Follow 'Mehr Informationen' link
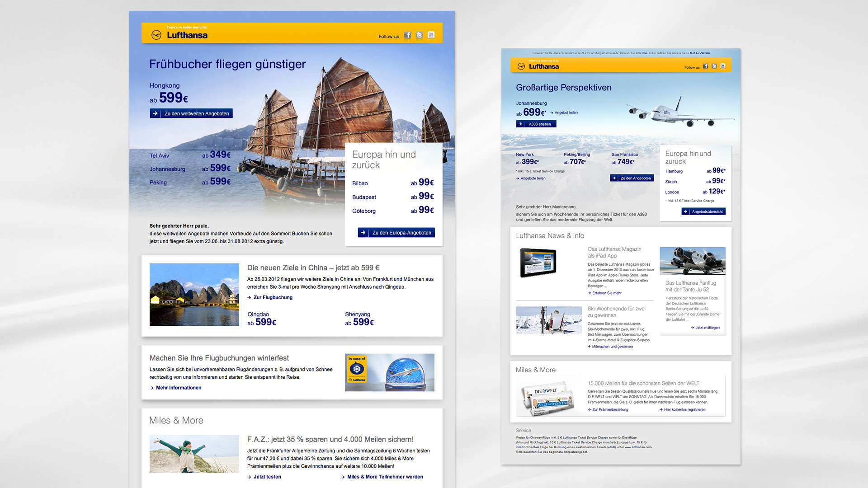 tap(175, 388)
